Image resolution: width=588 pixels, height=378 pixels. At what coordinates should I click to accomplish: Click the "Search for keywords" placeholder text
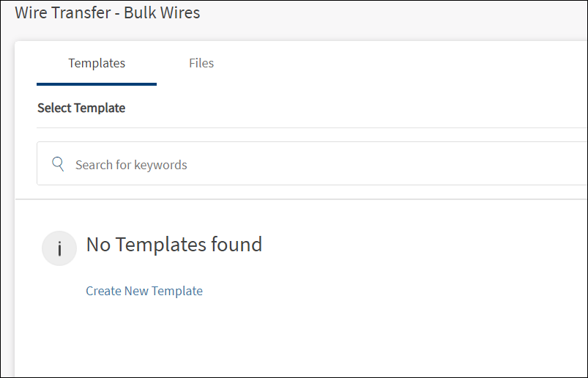click(131, 165)
